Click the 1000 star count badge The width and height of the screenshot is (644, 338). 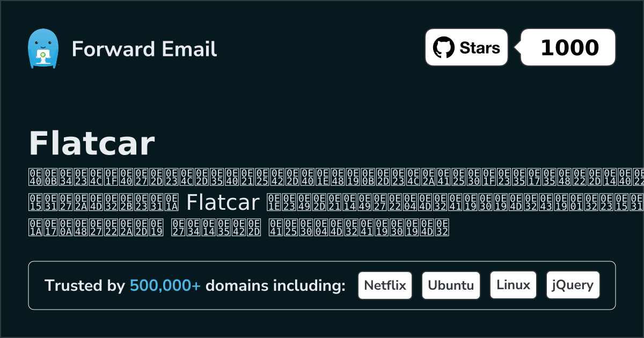(569, 48)
